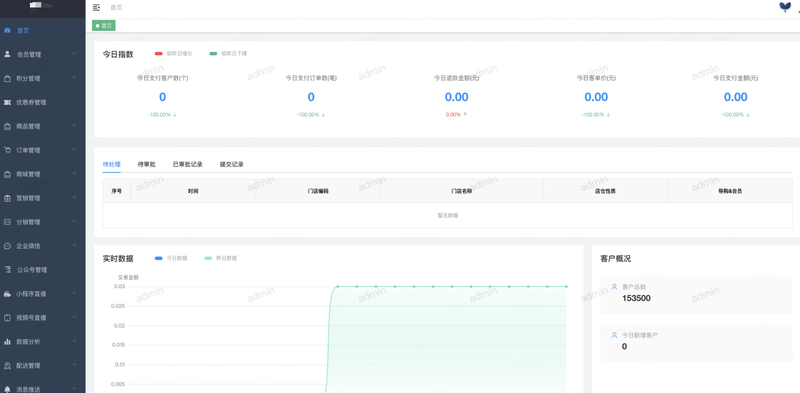The height and width of the screenshot is (393, 800).
Task: Expand the 营销管理 submenu chevron
Action: [x=74, y=198]
